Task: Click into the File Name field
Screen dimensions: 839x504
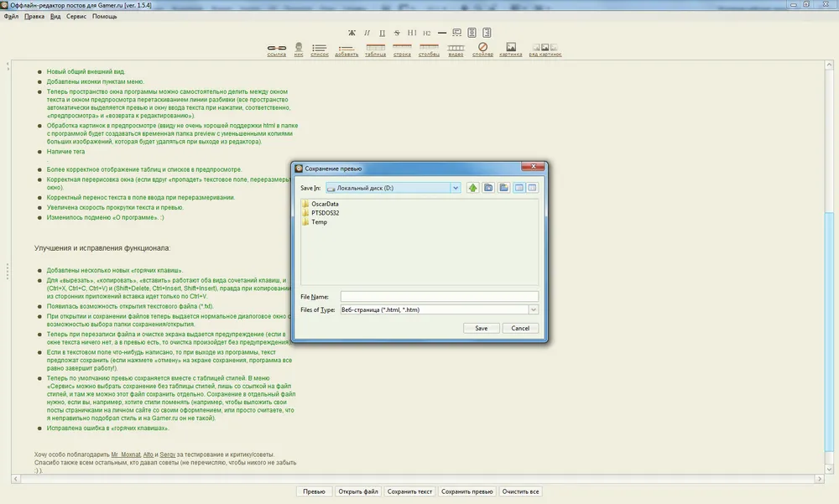Action: (x=439, y=296)
